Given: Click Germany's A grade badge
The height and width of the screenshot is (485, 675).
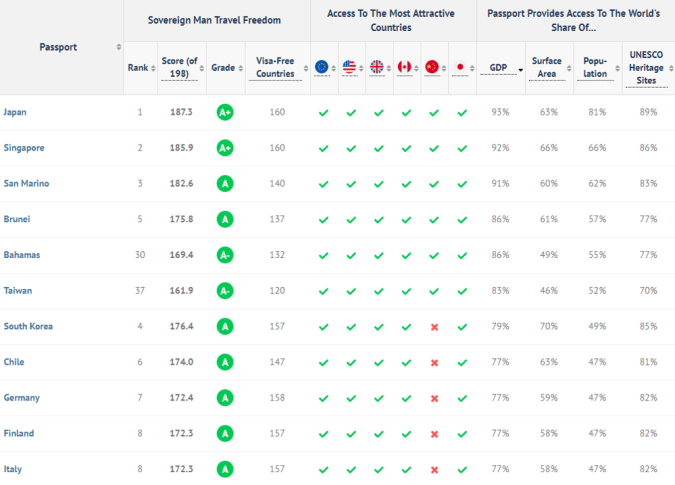Looking at the screenshot, I should point(225,398).
